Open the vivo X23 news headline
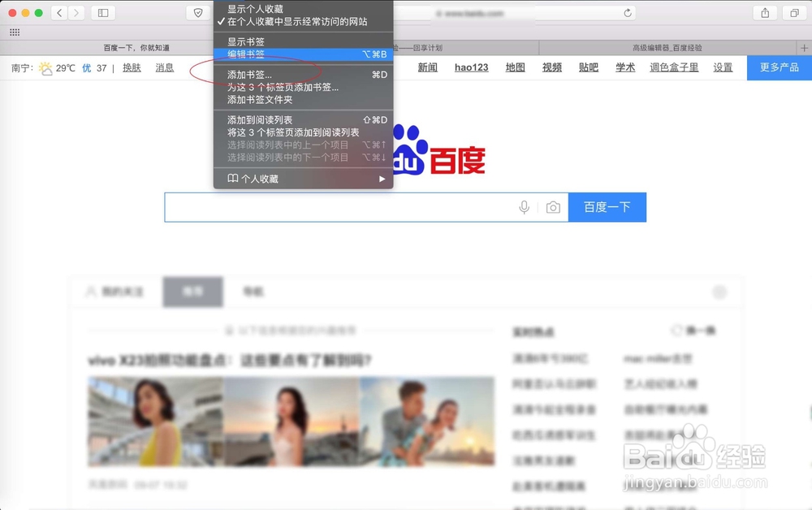 tap(230, 360)
